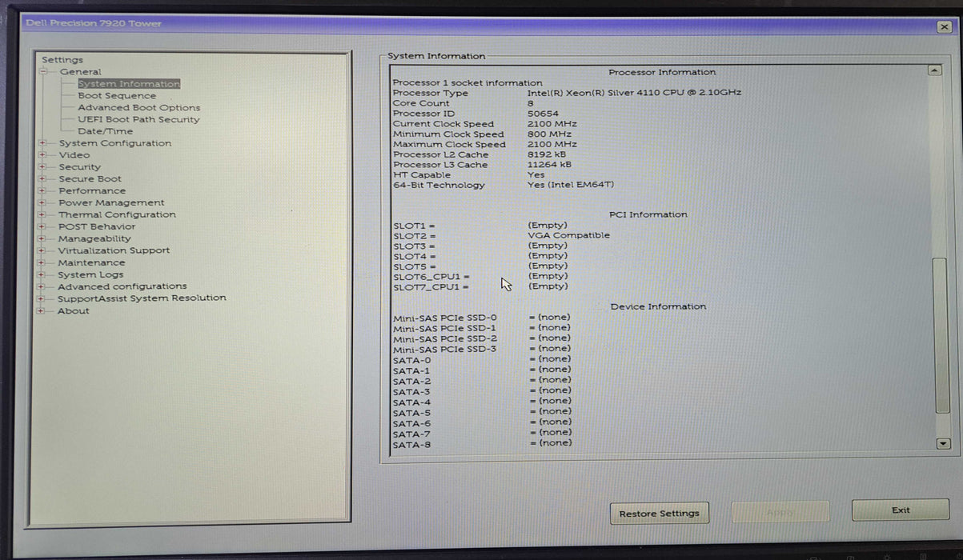The height and width of the screenshot is (560, 963).
Task: Expand the Advanced configurations node
Action: (41, 286)
